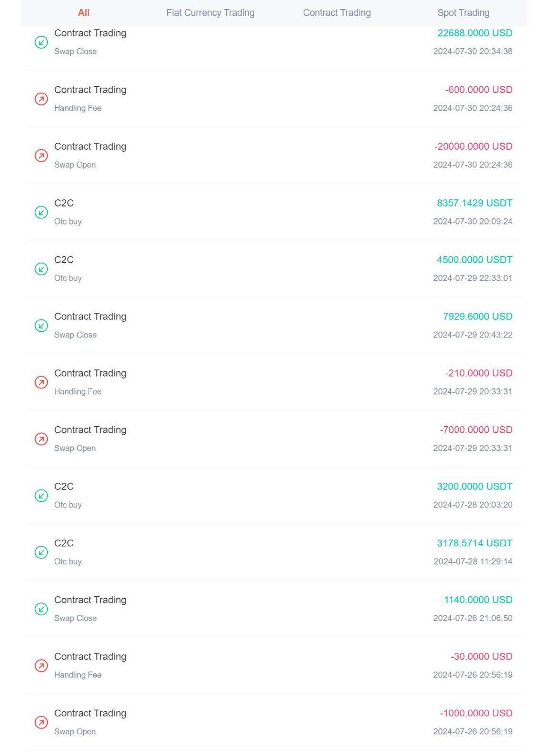Image resolution: width=551 pixels, height=756 pixels.
Task: Click green icon beside 4500.0000 USDT Otc buy
Action: [41, 269]
